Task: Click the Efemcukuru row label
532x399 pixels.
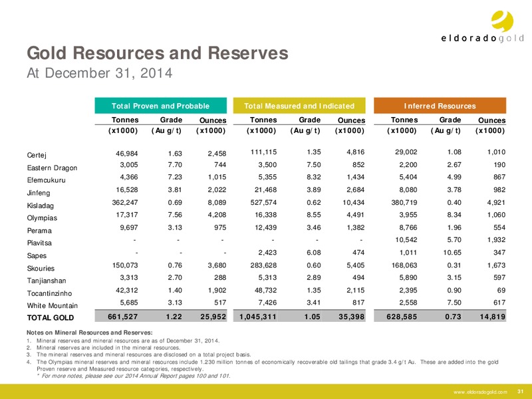Action: point(46,180)
